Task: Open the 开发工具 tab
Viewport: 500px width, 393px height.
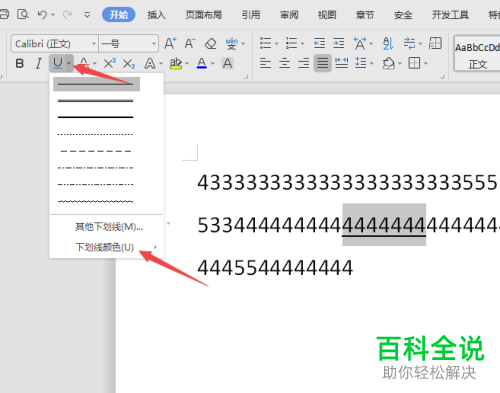Action: click(x=450, y=15)
